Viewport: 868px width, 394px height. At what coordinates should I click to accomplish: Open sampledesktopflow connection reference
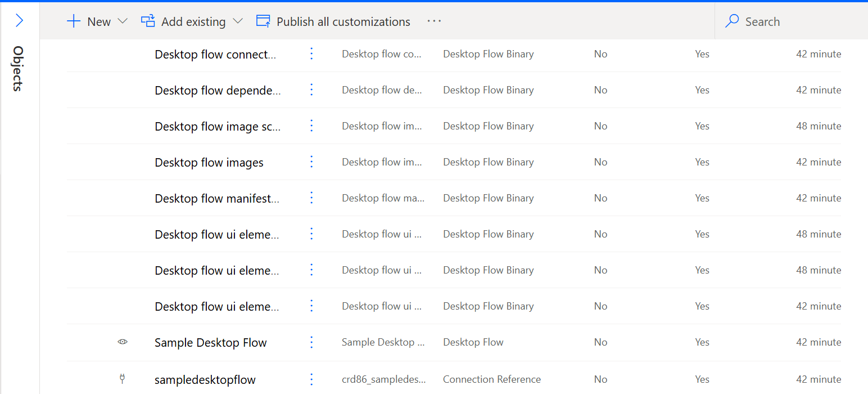pyautogui.click(x=205, y=379)
